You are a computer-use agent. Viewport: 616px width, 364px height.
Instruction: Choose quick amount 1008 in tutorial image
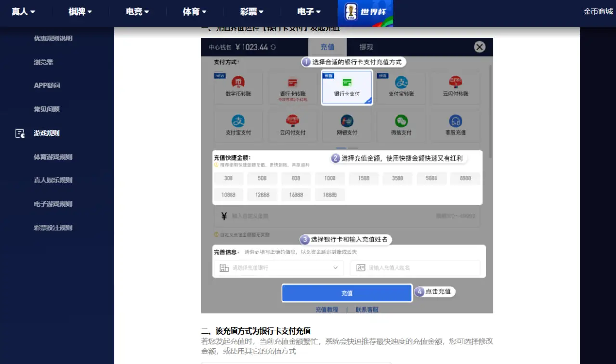click(330, 178)
